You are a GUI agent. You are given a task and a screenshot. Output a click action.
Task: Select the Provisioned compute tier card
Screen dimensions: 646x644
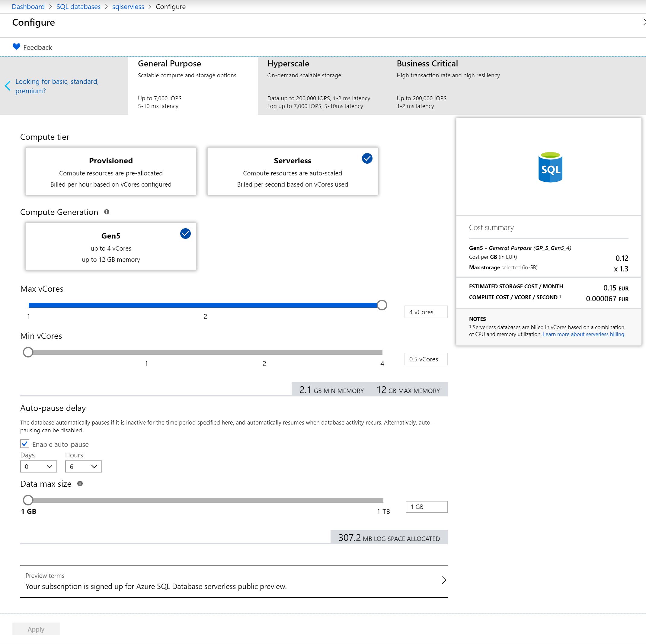[111, 171]
